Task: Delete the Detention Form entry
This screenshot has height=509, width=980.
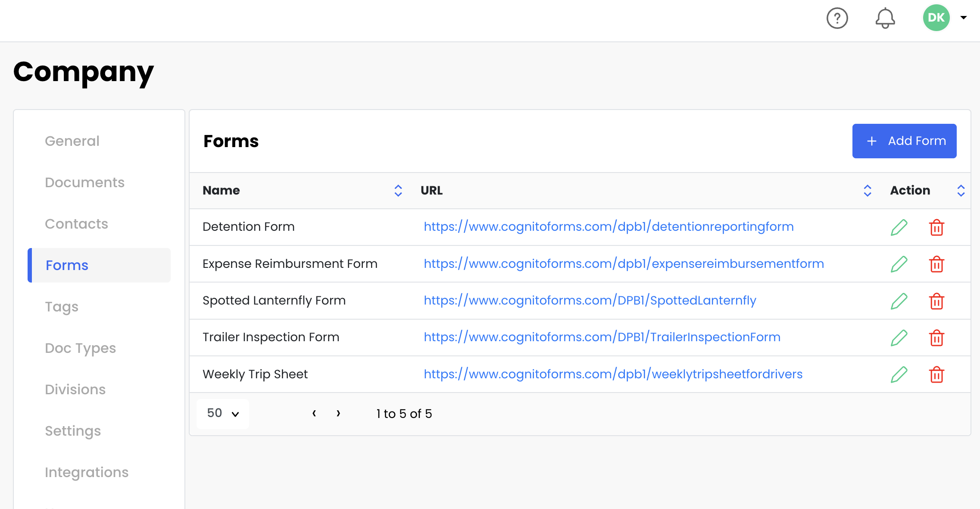Action: click(x=936, y=227)
